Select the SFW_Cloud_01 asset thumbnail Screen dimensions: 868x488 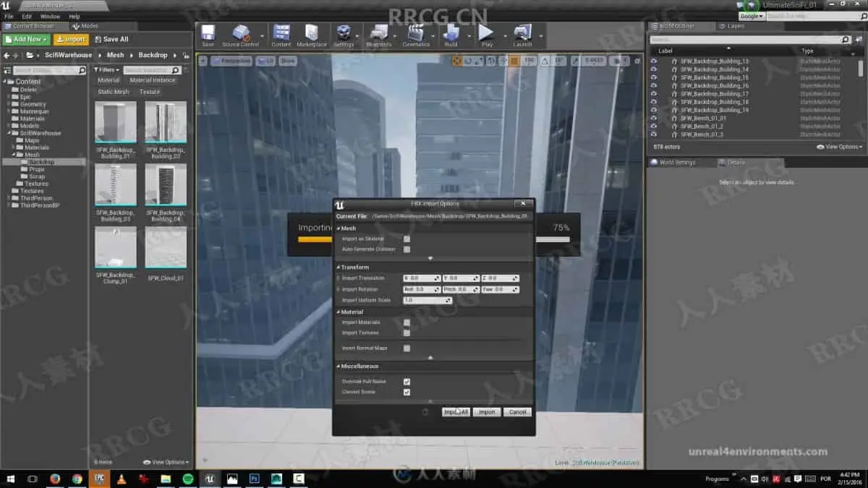pyautogui.click(x=166, y=247)
